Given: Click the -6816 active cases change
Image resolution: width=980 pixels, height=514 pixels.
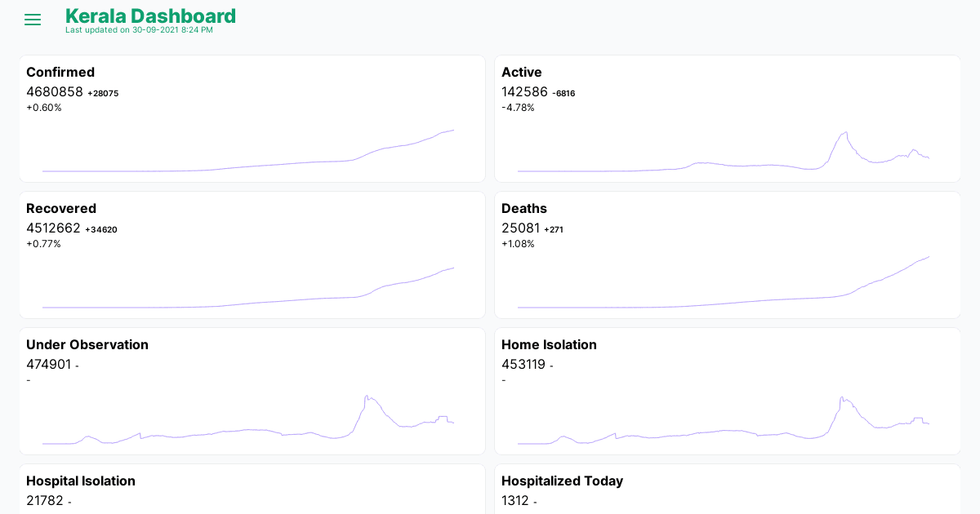Looking at the screenshot, I should pos(563,93).
